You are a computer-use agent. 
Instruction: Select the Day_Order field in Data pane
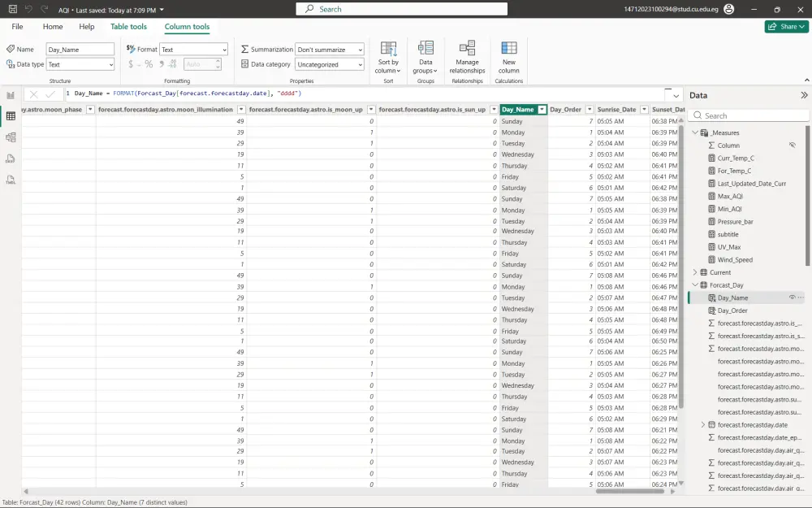point(732,310)
